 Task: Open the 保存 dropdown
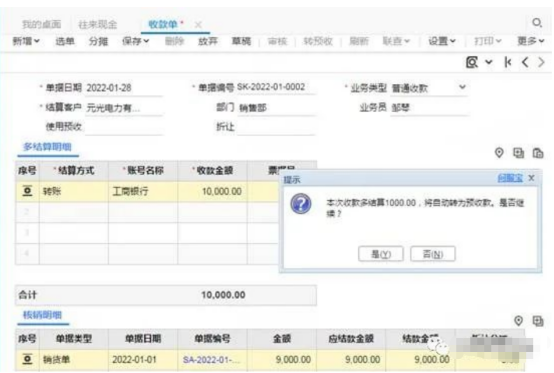point(135,41)
